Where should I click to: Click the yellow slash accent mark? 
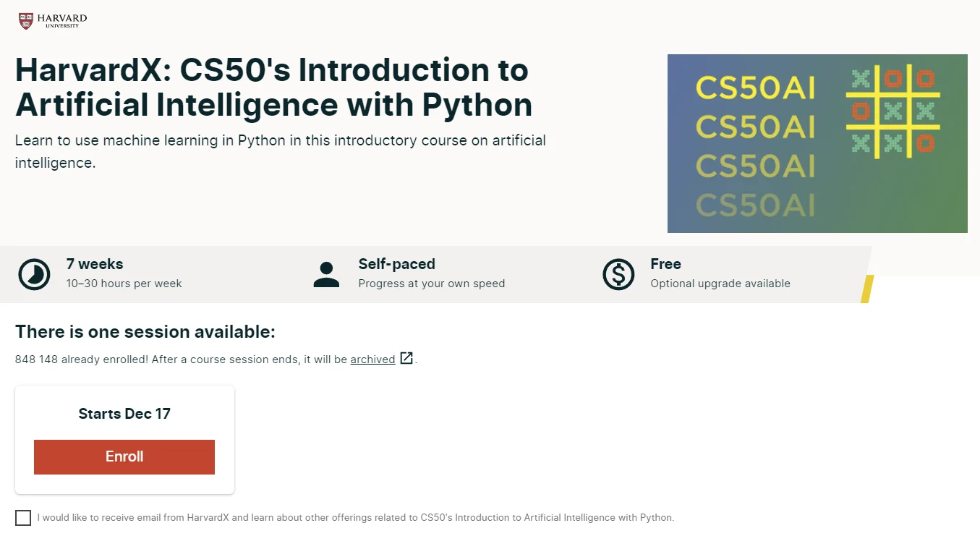coord(866,289)
